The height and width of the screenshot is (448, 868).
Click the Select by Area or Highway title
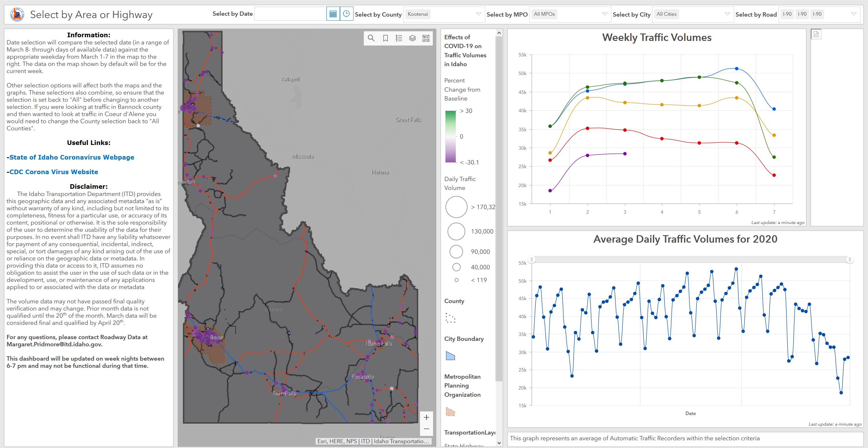click(91, 15)
